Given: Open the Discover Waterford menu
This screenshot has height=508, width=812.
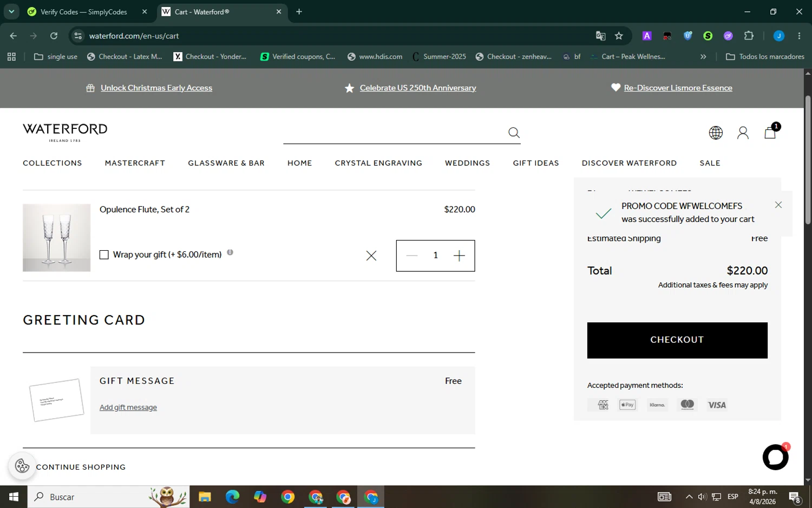Looking at the screenshot, I should pyautogui.click(x=629, y=163).
